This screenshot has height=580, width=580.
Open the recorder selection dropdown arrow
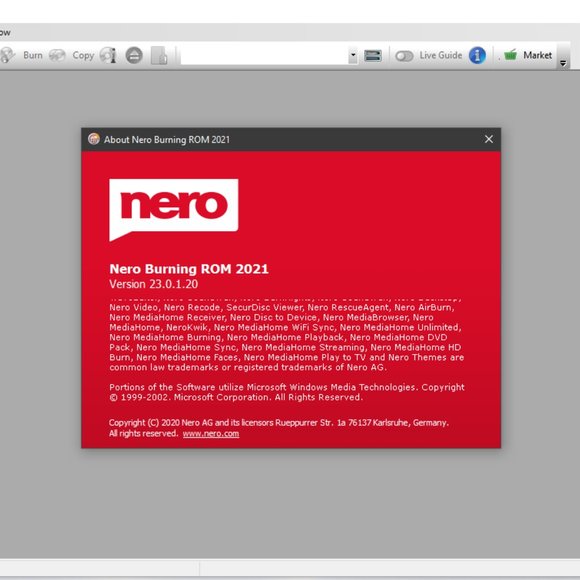click(353, 55)
